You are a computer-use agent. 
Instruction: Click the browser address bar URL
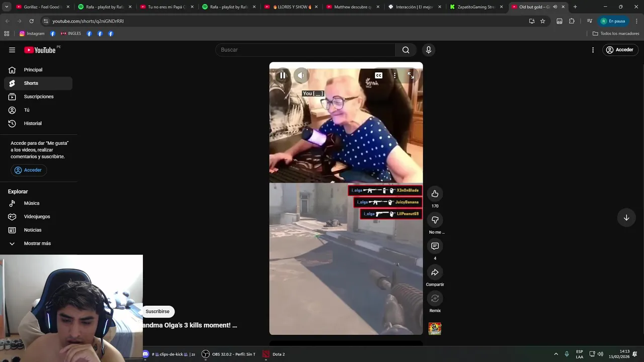[x=88, y=21]
